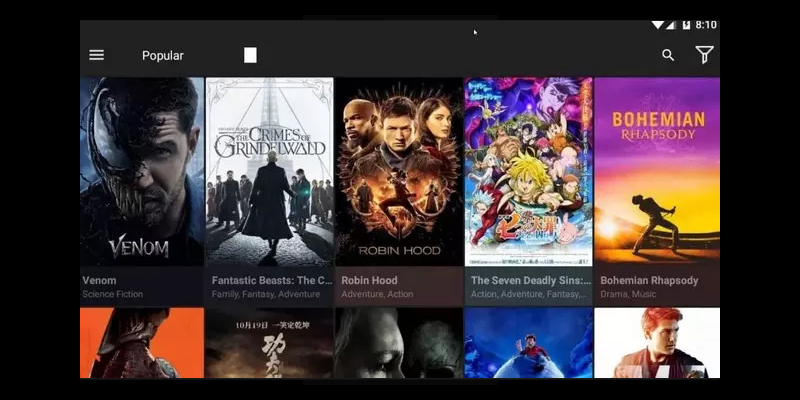
Task: Click the "Drama, Music" genre label
Action: [628, 294]
